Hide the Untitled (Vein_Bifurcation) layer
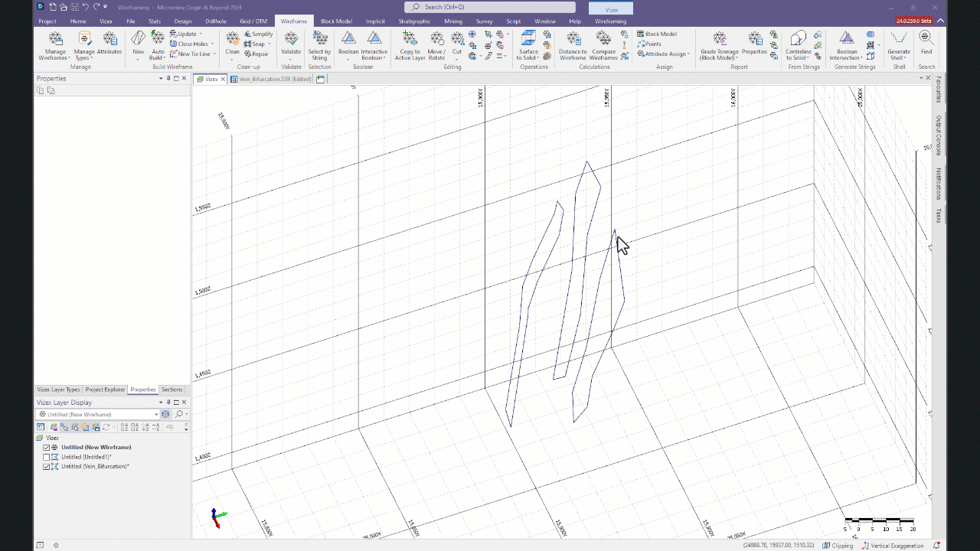 [47, 466]
